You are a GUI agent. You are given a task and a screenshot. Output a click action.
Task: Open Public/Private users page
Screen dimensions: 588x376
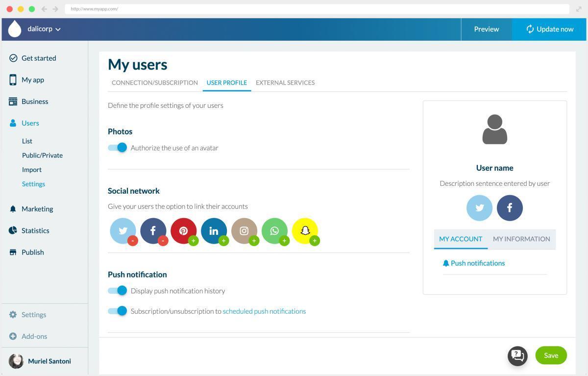(x=42, y=155)
